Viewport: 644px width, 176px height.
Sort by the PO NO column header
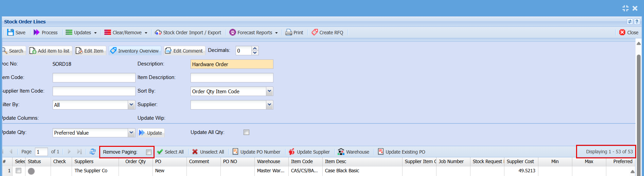[237, 161]
